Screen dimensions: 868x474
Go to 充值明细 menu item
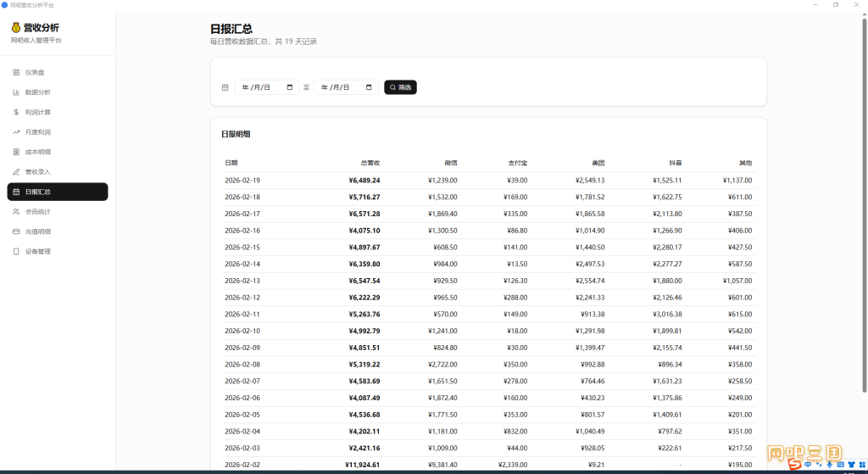click(x=58, y=232)
